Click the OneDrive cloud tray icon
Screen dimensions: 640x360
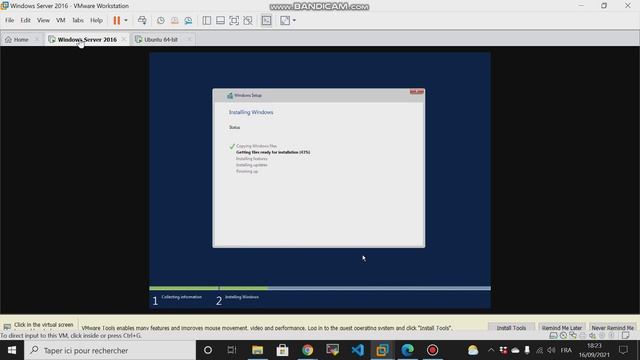coord(515,350)
